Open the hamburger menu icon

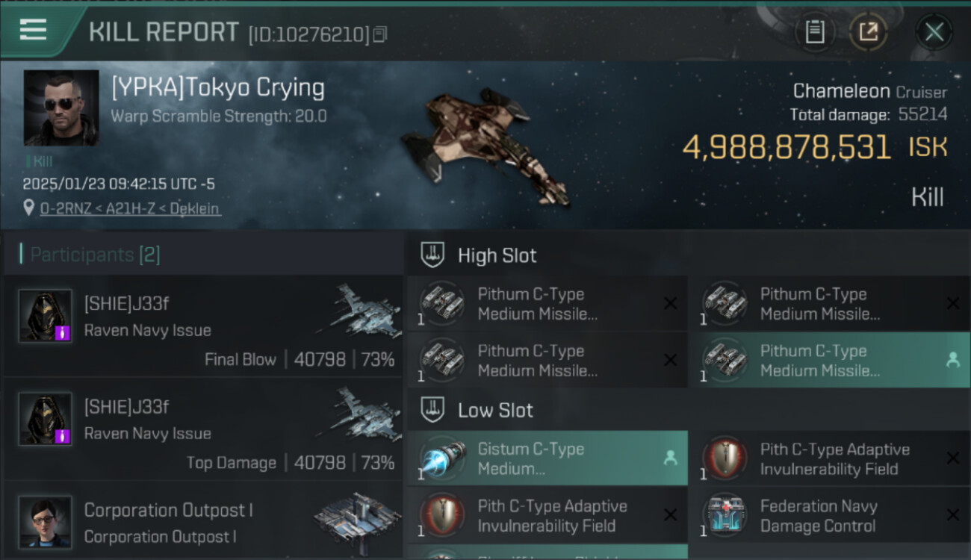pyautogui.click(x=33, y=30)
